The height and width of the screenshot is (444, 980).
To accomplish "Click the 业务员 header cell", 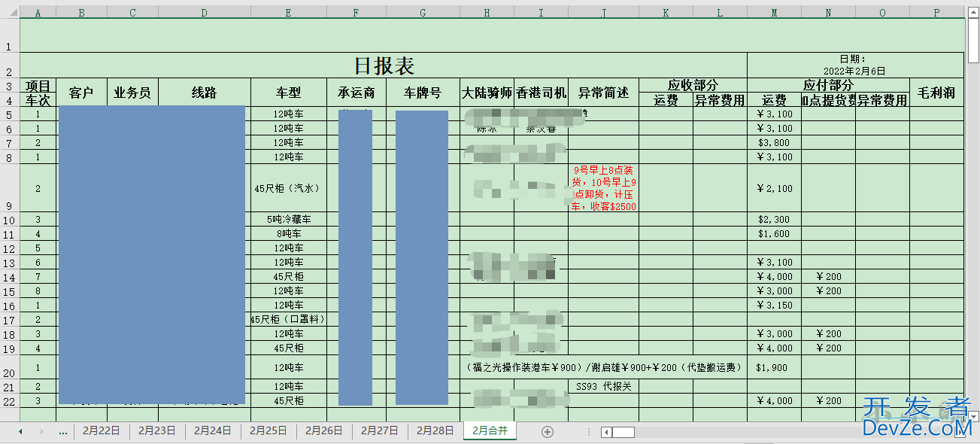I will [x=132, y=93].
